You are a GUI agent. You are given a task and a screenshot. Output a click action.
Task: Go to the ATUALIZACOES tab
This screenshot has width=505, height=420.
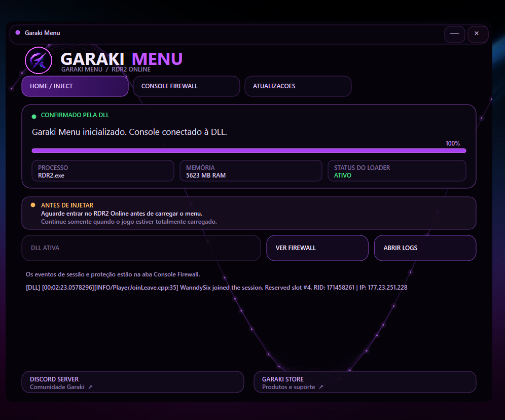tap(298, 86)
